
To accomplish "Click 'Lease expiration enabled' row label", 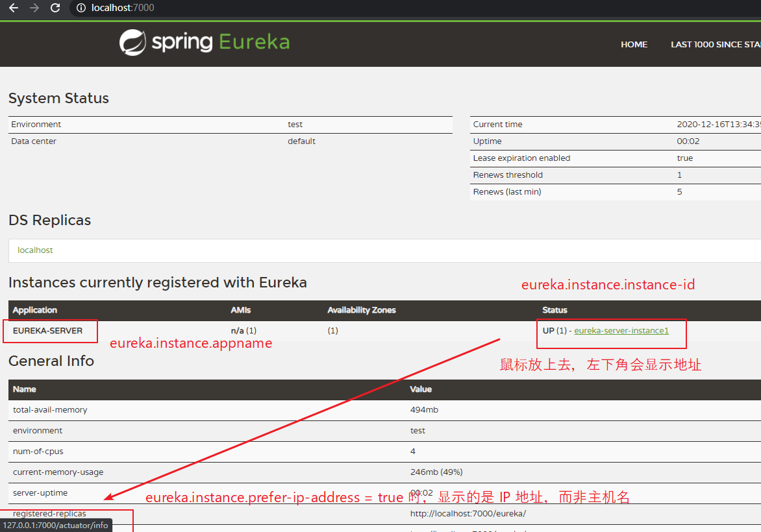I will coord(522,158).
